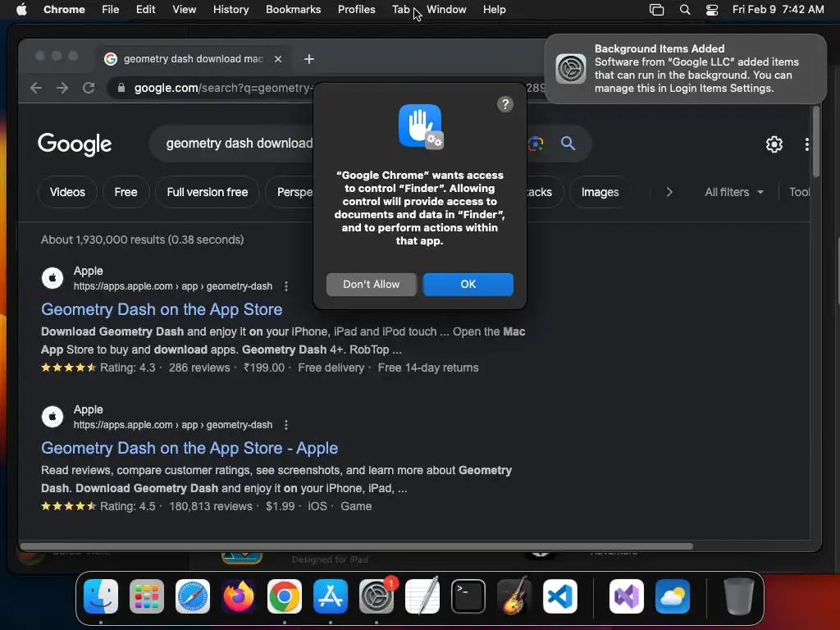The image size is (840, 630).
Task: Click OK to allow Finder control
Action: (x=468, y=285)
